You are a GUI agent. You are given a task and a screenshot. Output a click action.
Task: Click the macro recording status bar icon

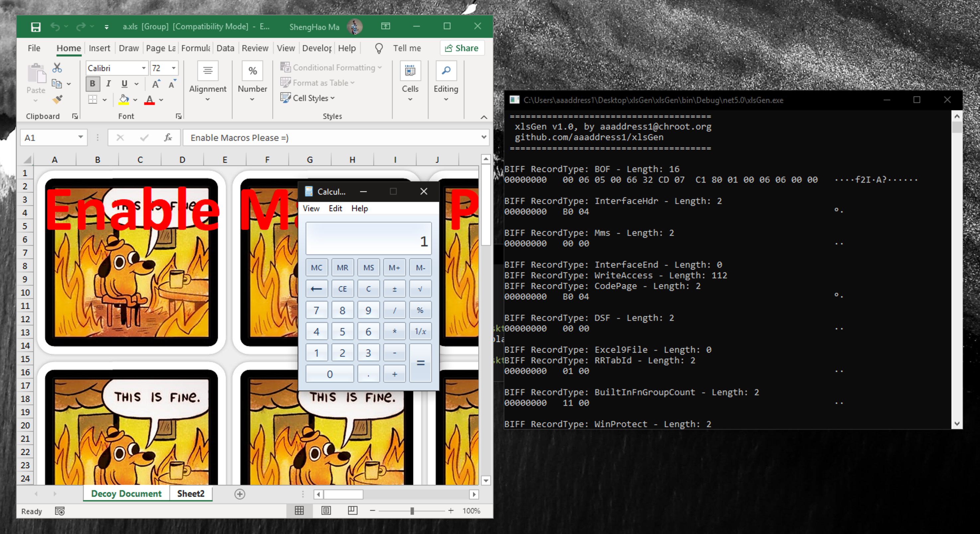[60, 511]
